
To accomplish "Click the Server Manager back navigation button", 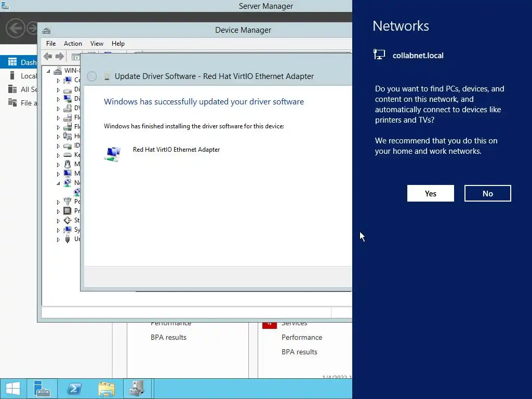I will coord(15,28).
